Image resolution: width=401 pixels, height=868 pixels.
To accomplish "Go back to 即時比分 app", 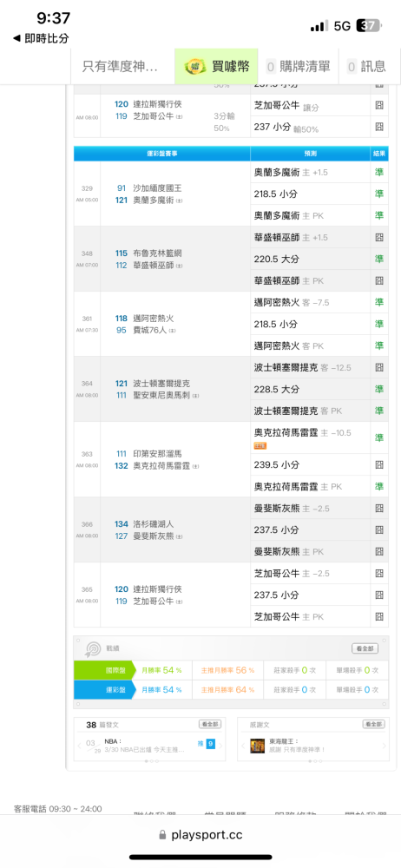I will [41, 38].
